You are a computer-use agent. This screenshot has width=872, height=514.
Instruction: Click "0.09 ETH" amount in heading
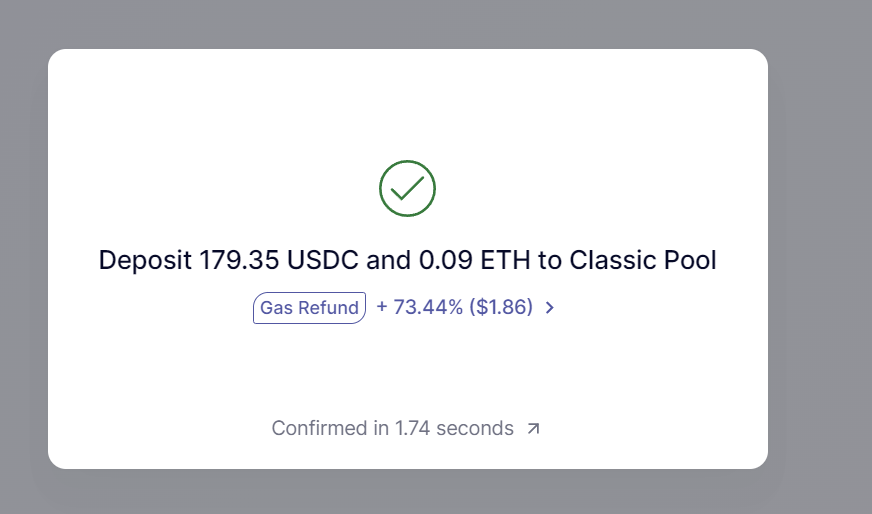474,260
